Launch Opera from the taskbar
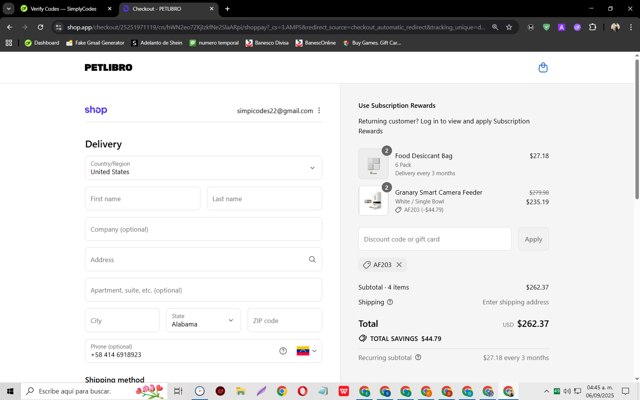The width and height of the screenshot is (640, 400). 302,391
